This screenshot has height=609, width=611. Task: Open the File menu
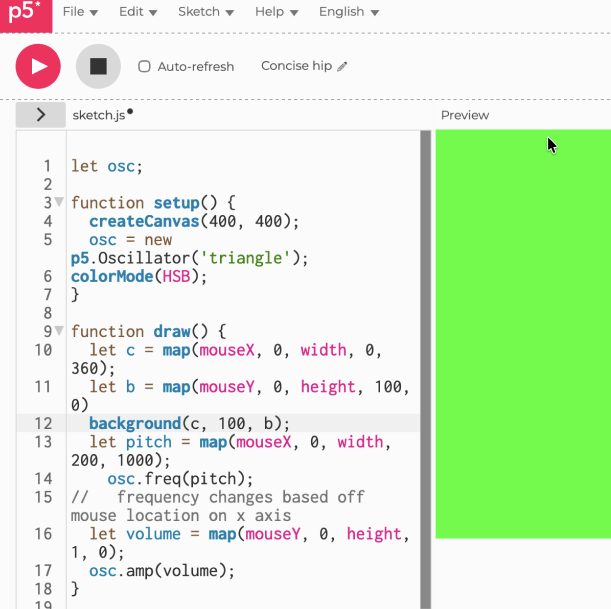click(80, 12)
